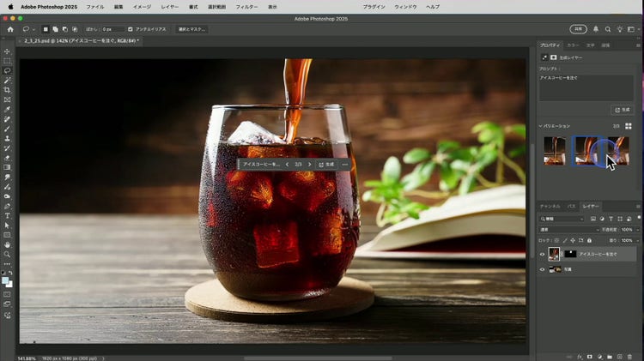Select the Move tool in the toolbar
644x361 pixels.
(7, 51)
